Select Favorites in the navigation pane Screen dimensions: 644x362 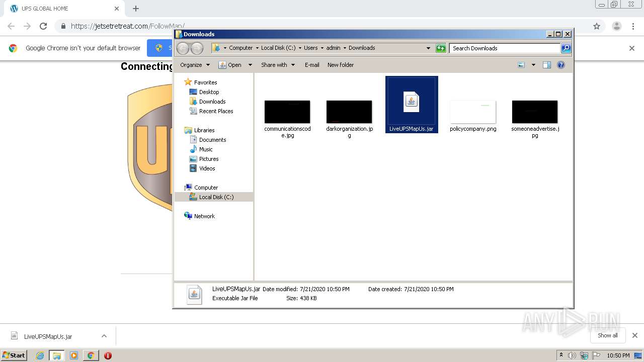(x=201, y=82)
